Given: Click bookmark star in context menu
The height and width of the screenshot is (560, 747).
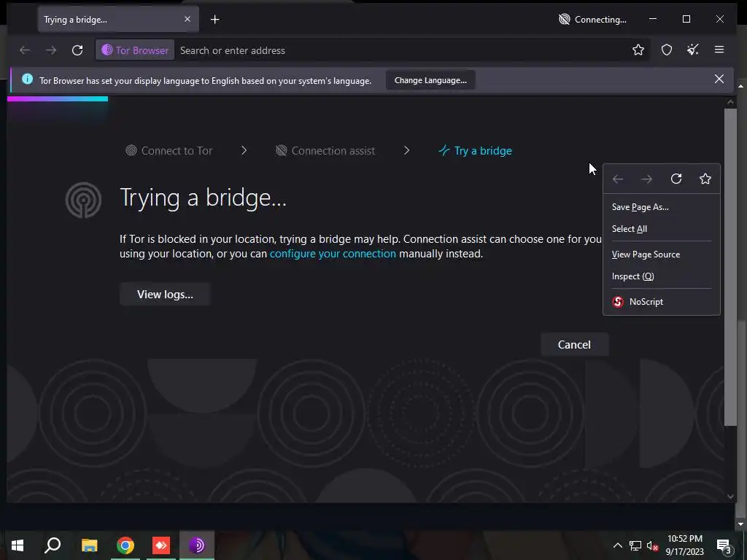Looking at the screenshot, I should tap(705, 179).
